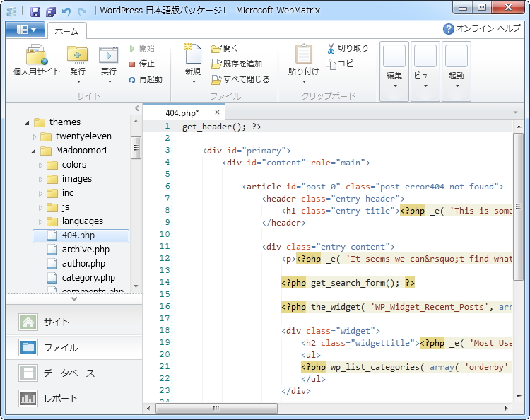The image size is (530, 420).
Task: Click the Undo arrow icon
Action: [66, 12]
